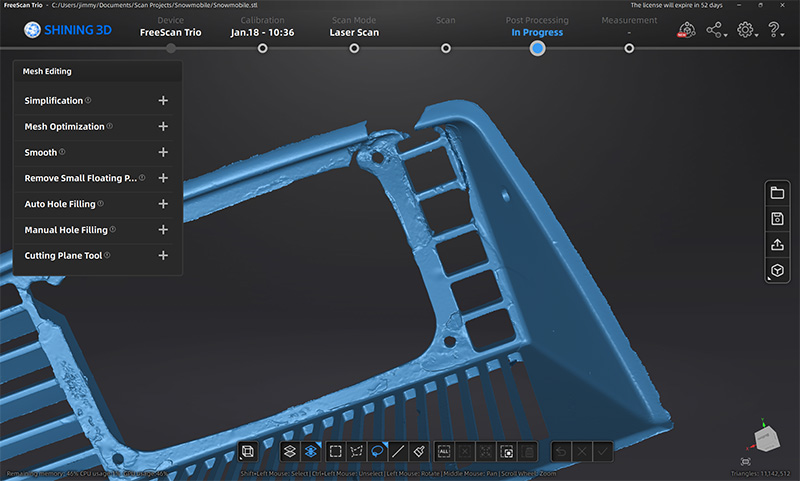Click the Select All button
This screenshot has width=800, height=481.
445,451
